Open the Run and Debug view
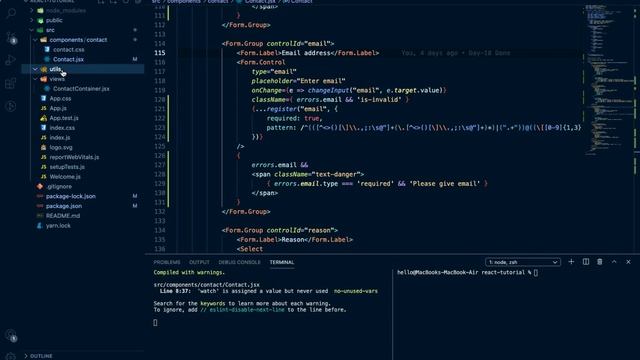The image size is (640, 360). point(11,60)
